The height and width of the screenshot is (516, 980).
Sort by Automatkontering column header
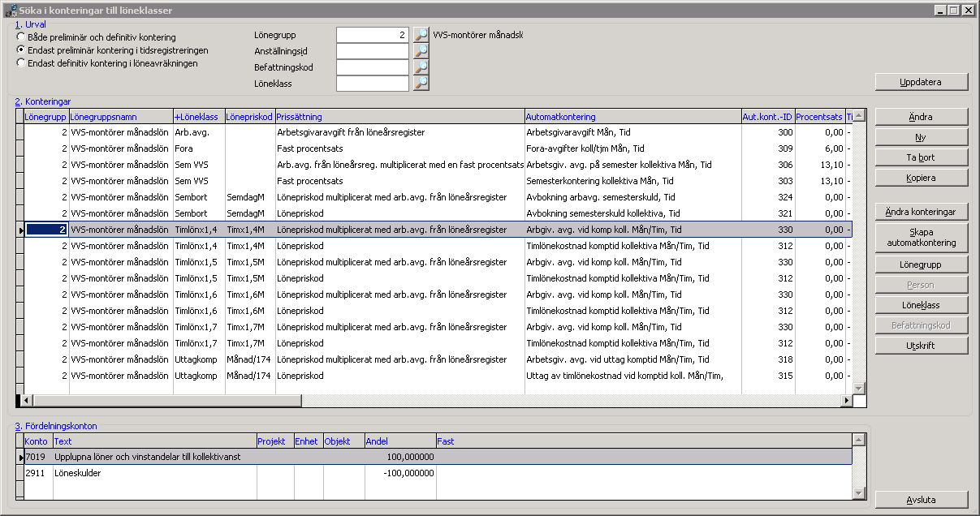tap(632, 117)
